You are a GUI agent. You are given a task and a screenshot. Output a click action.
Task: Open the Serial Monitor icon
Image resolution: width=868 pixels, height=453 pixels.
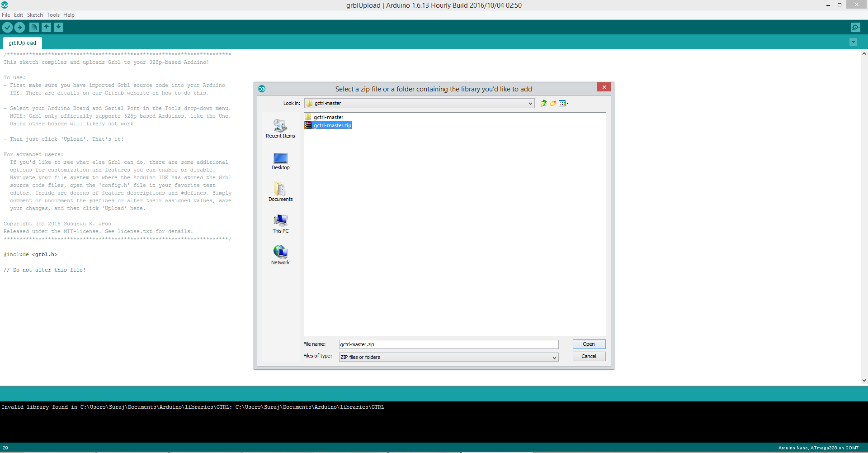855,28
